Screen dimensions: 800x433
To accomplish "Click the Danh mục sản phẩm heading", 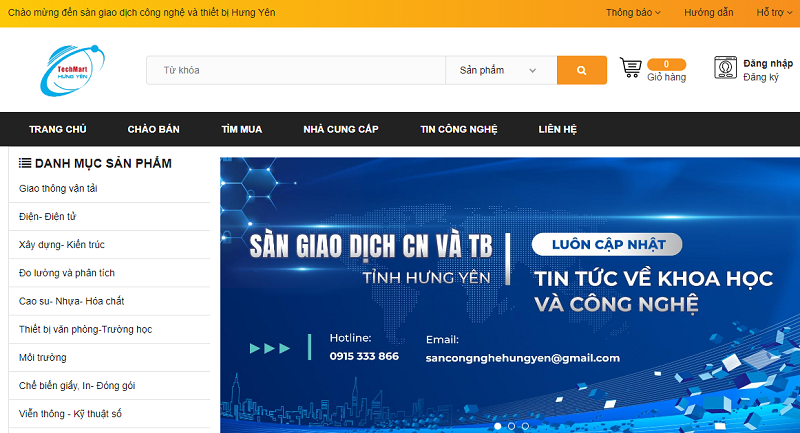I will point(103,163).
